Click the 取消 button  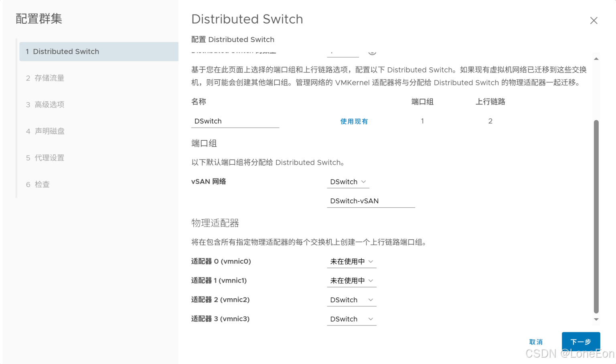(x=536, y=342)
